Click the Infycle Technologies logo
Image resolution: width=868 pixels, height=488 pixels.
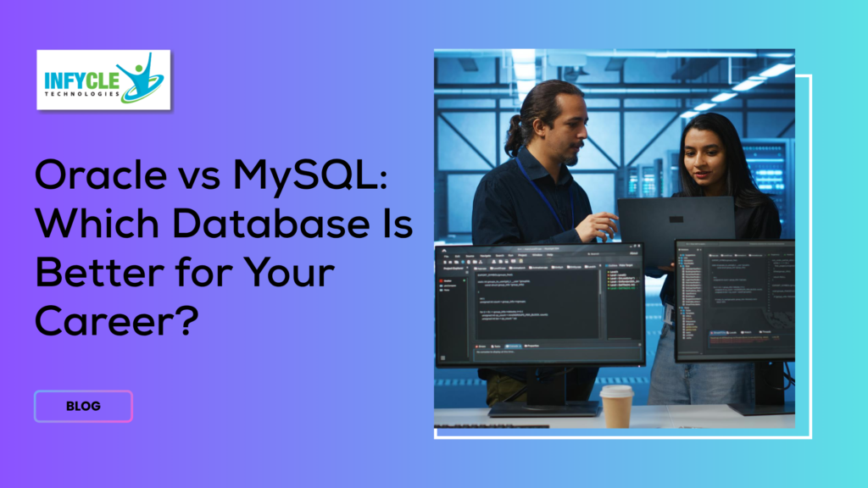[x=103, y=80]
